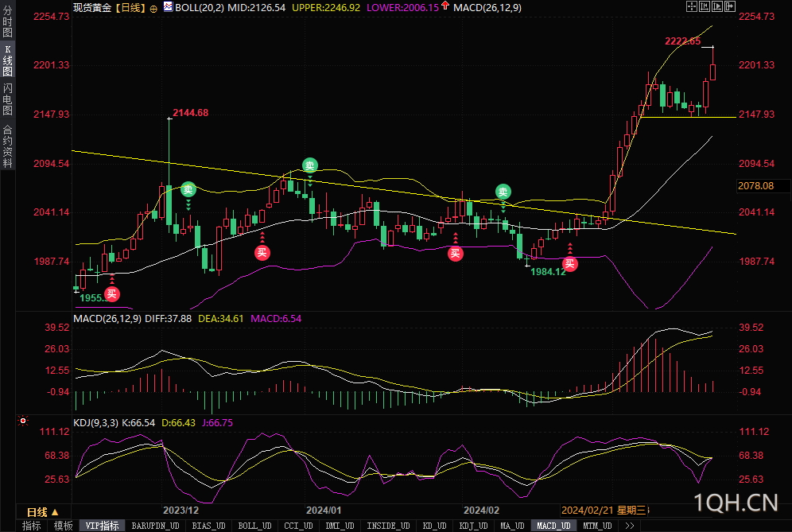Image resolution: width=792 pixels, height=532 pixels.
Task: Select the BIAS_UD indicator tab
Action: [208, 526]
